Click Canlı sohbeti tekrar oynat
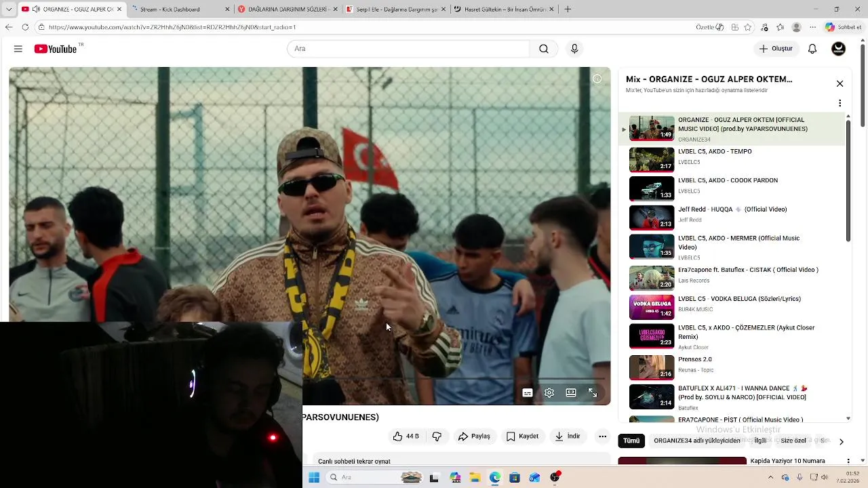 354,462
